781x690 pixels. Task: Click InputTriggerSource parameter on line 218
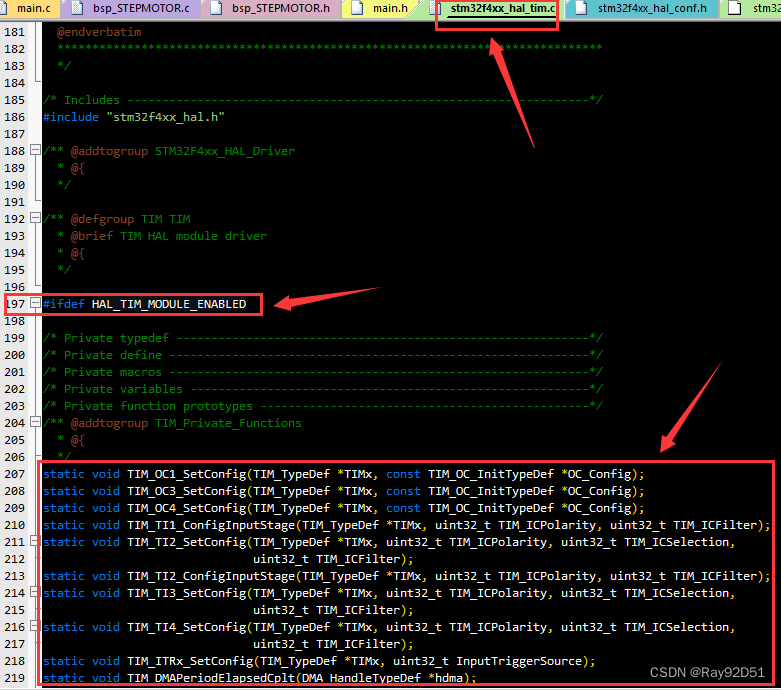(519, 661)
